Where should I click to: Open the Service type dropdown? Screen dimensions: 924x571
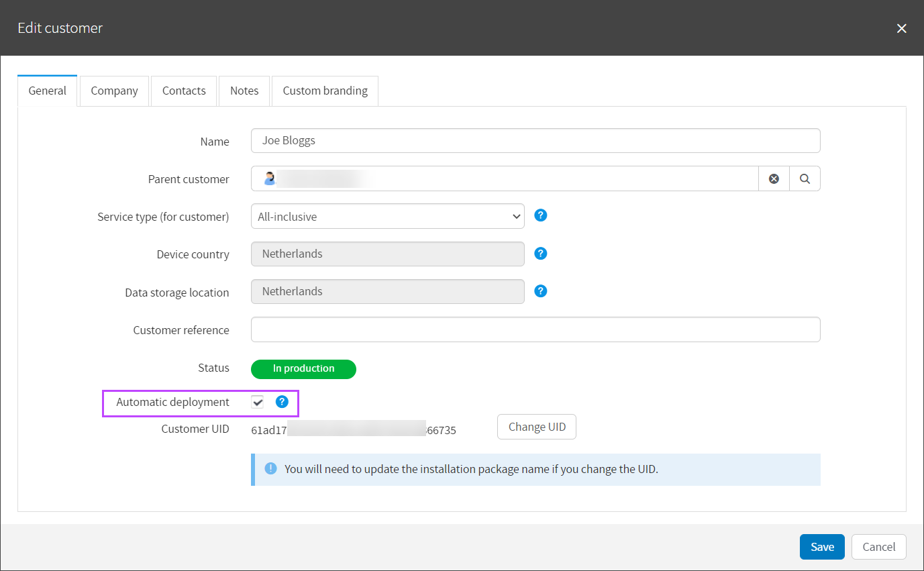(387, 217)
